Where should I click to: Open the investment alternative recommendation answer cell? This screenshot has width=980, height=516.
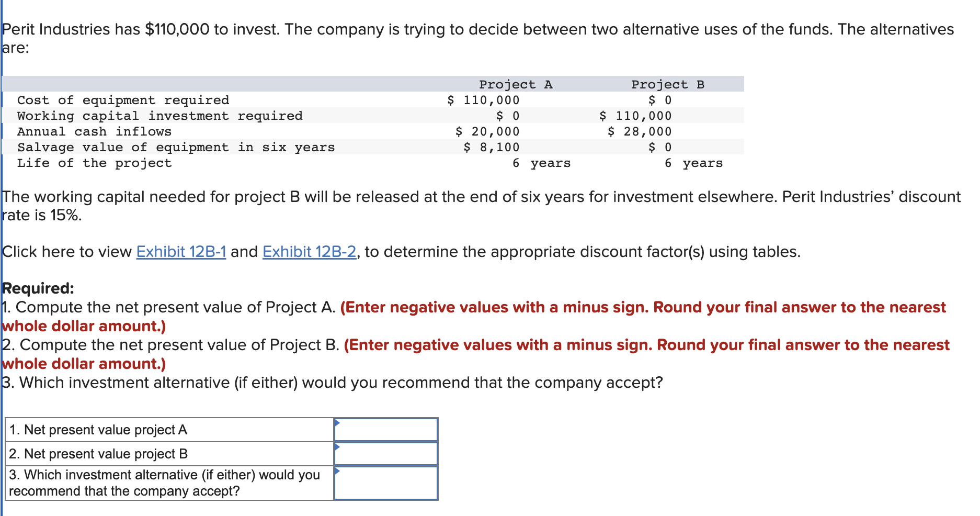[386, 483]
